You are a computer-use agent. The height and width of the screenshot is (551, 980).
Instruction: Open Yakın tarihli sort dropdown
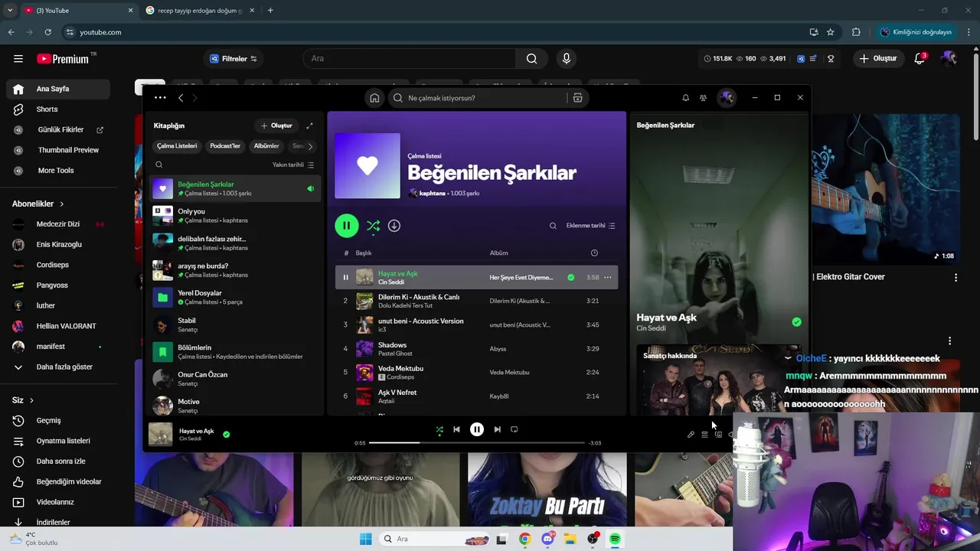coord(293,165)
